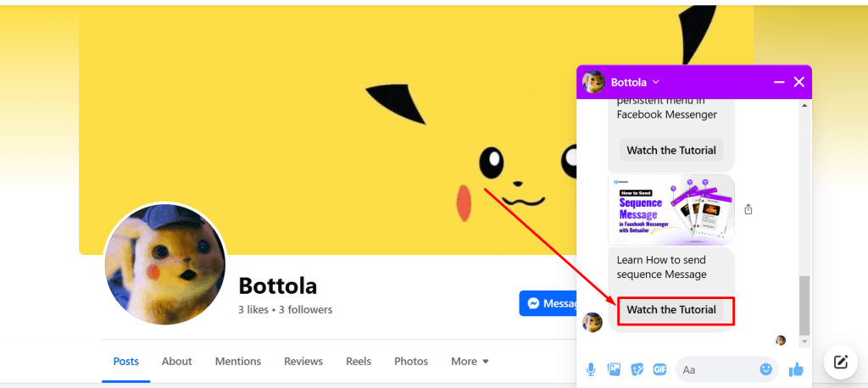Type in the Aa message field

tap(716, 369)
